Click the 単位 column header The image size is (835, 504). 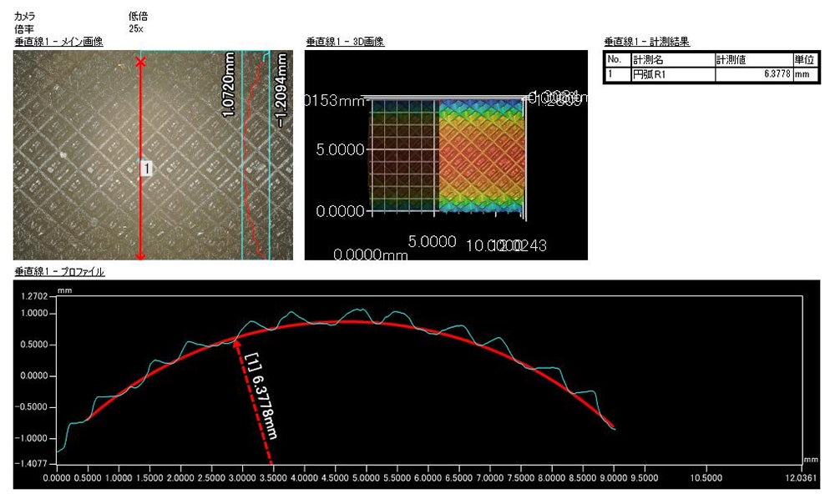(x=804, y=60)
